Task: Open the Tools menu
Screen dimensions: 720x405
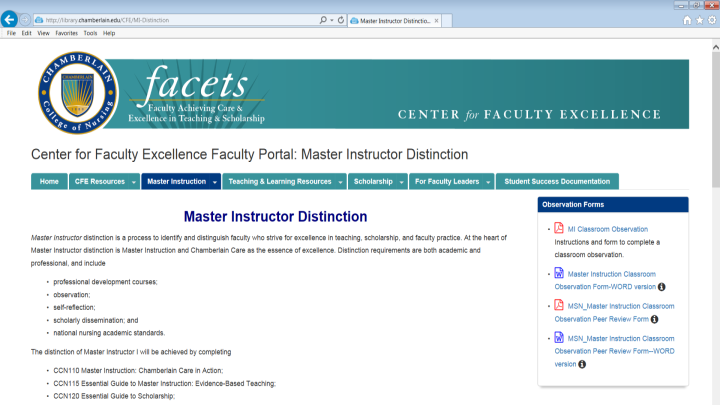Action: [90, 33]
